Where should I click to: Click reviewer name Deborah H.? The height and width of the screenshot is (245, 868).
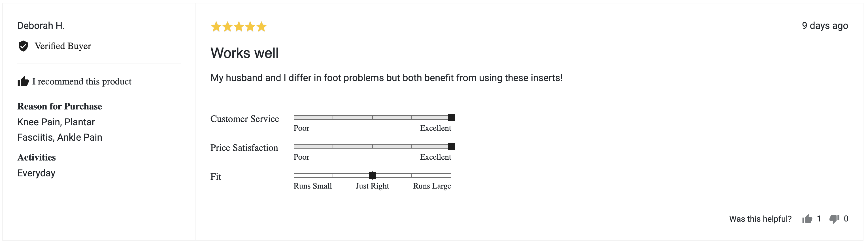pos(41,26)
